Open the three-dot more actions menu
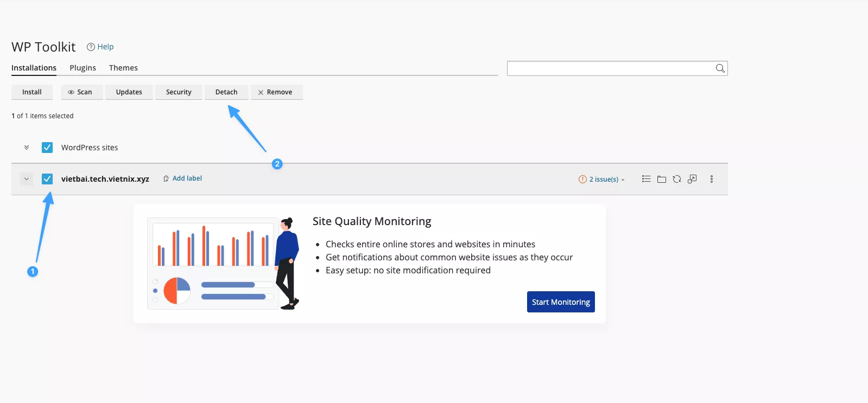This screenshot has width=868, height=403. (711, 179)
